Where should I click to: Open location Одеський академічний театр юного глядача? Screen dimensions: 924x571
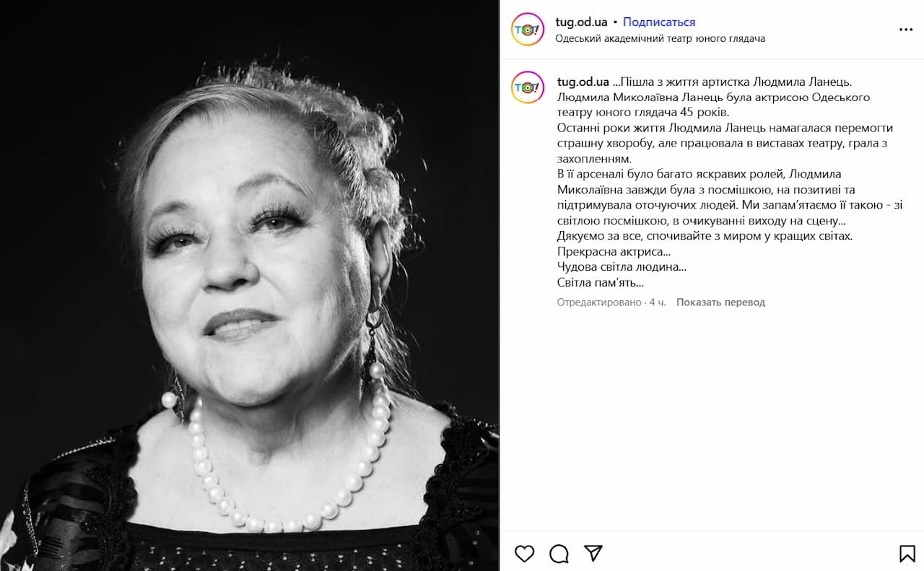[660, 38]
